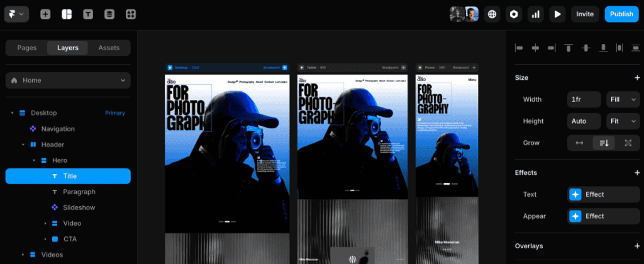Expand the Videos layer arrow
The height and width of the screenshot is (264, 644).
[23, 255]
